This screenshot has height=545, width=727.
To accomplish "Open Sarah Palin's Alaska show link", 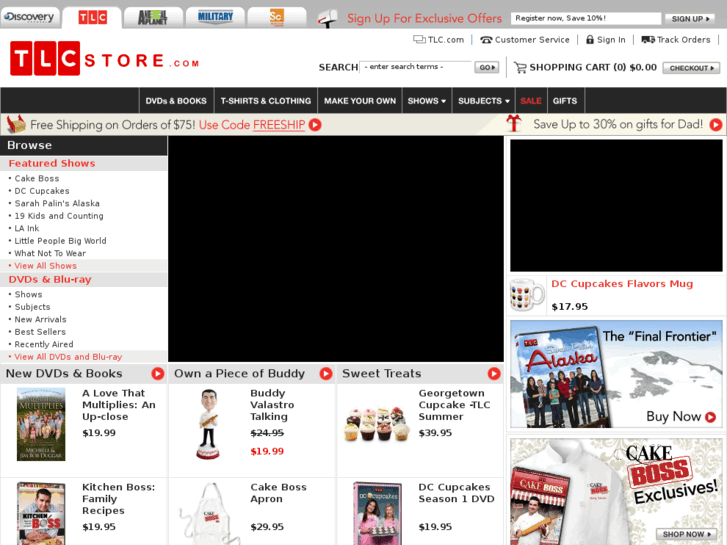I will [x=57, y=204].
